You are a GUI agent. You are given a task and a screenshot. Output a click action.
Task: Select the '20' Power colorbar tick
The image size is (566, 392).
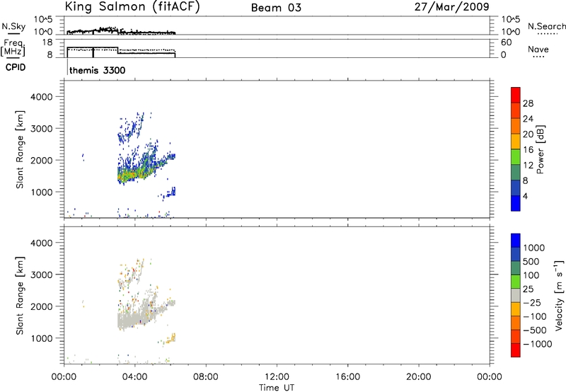click(x=528, y=134)
